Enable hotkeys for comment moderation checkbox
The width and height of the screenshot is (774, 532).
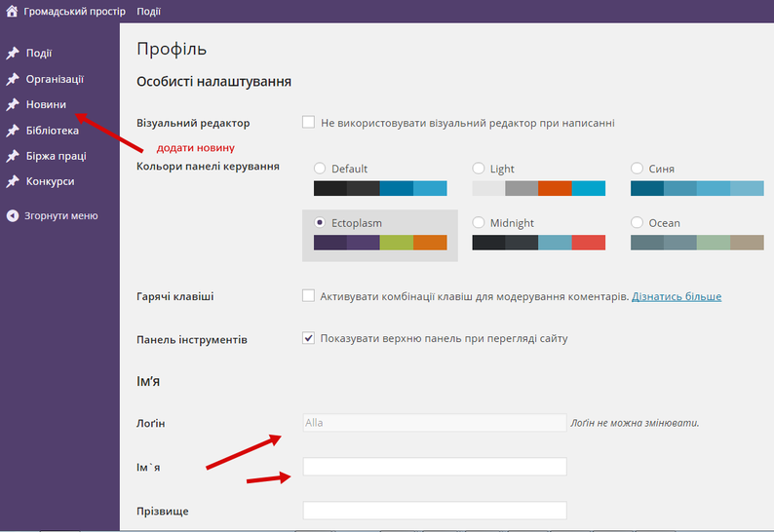[x=308, y=295]
